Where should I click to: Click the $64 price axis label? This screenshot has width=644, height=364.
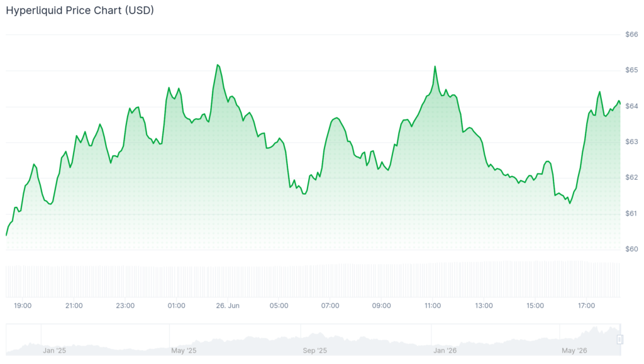631,106
